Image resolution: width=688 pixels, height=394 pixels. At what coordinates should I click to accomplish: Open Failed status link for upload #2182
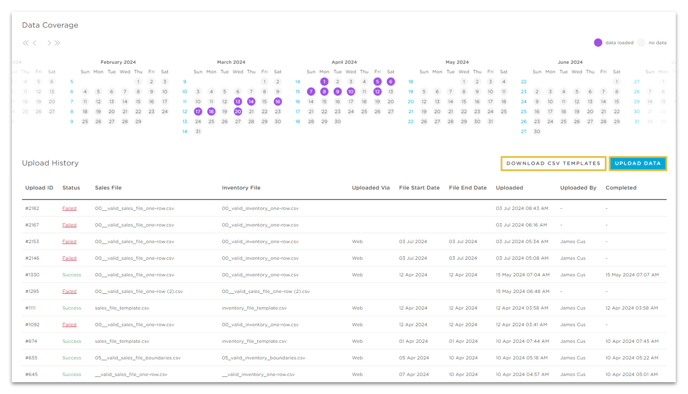click(69, 208)
